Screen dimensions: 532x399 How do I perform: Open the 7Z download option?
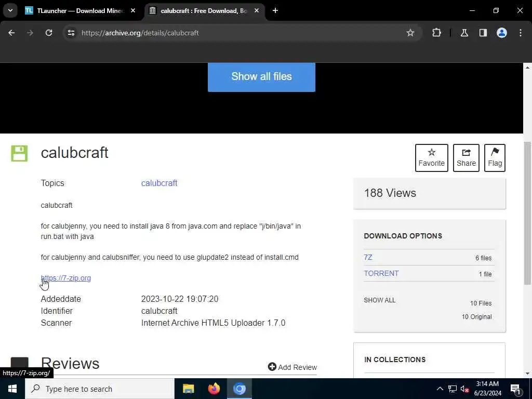tap(368, 257)
